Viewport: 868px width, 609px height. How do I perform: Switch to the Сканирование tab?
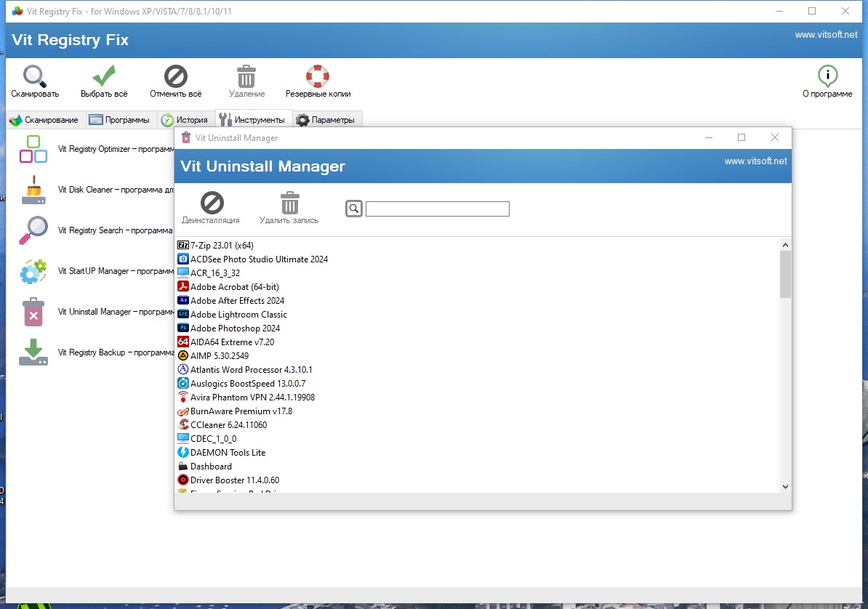pos(44,120)
